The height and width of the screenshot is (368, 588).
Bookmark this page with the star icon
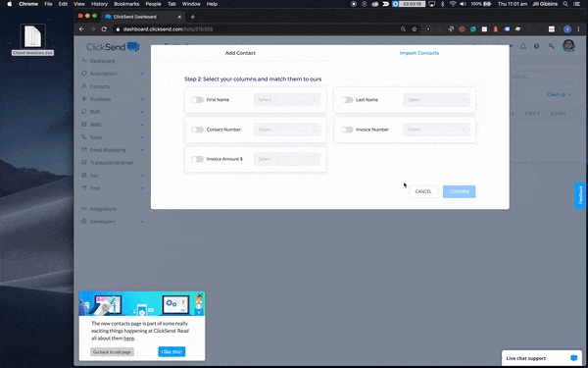pos(415,29)
